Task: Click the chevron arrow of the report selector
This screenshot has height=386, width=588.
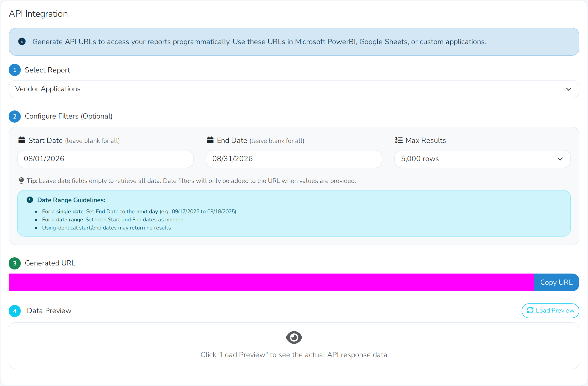Action: [568, 89]
